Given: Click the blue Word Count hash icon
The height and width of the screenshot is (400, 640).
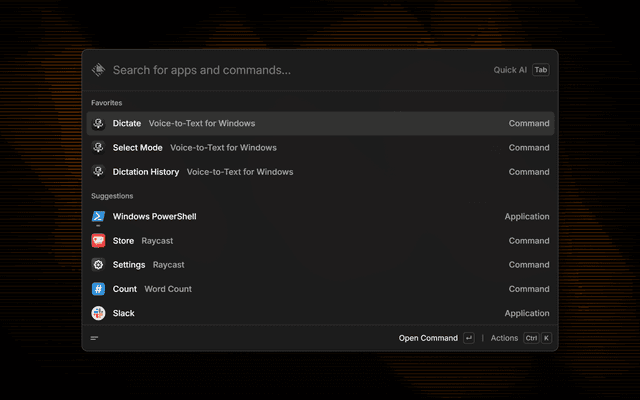Looking at the screenshot, I should 98,289.
